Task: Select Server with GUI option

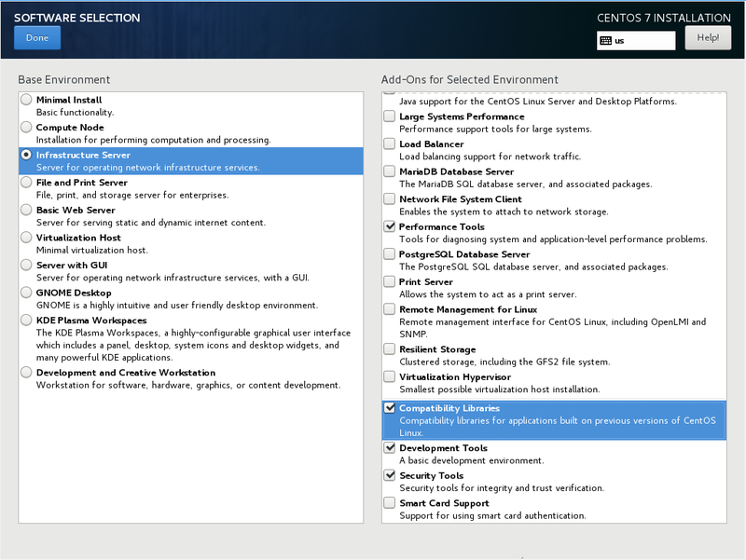Action: 26,266
